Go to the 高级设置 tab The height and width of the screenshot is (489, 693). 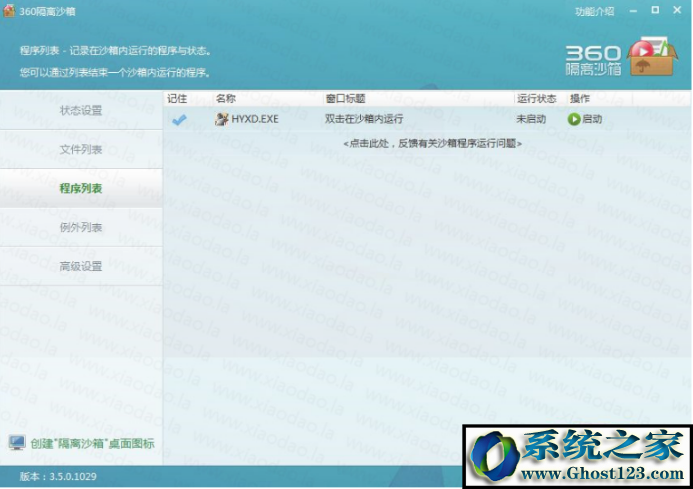coord(81,266)
